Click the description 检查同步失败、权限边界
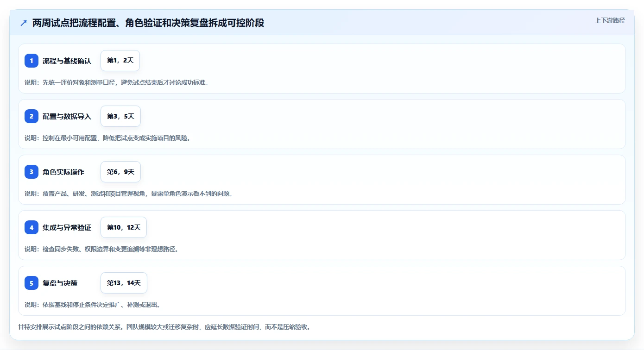The image size is (644, 350). tap(101, 249)
